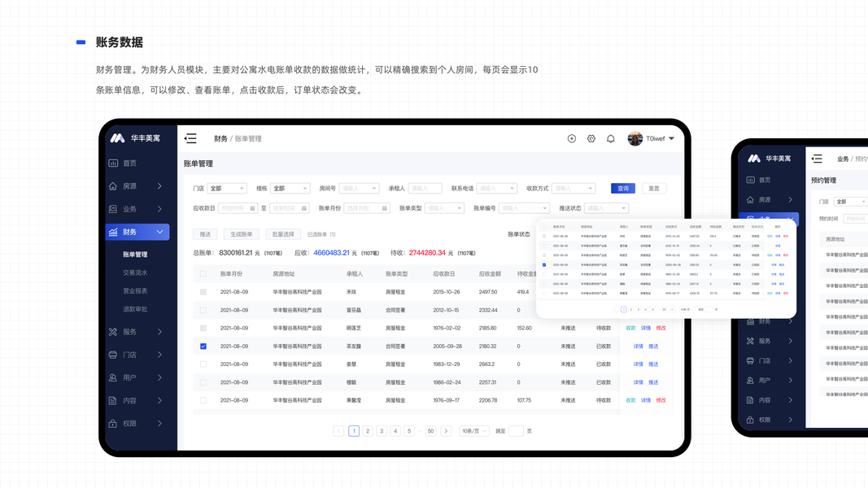Viewport: 868px width, 488px height.
Task: Open the 联系电话 dropdown
Action: [496, 189]
